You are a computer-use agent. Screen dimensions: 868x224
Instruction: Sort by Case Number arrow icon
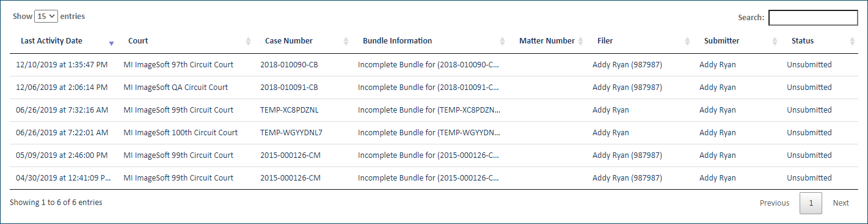coord(346,41)
